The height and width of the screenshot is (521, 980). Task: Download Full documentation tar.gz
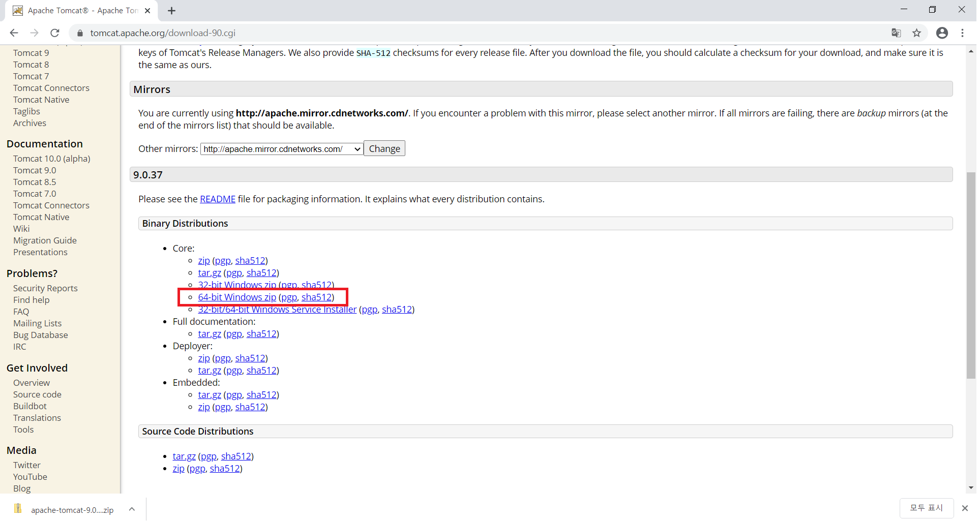[x=210, y=334]
